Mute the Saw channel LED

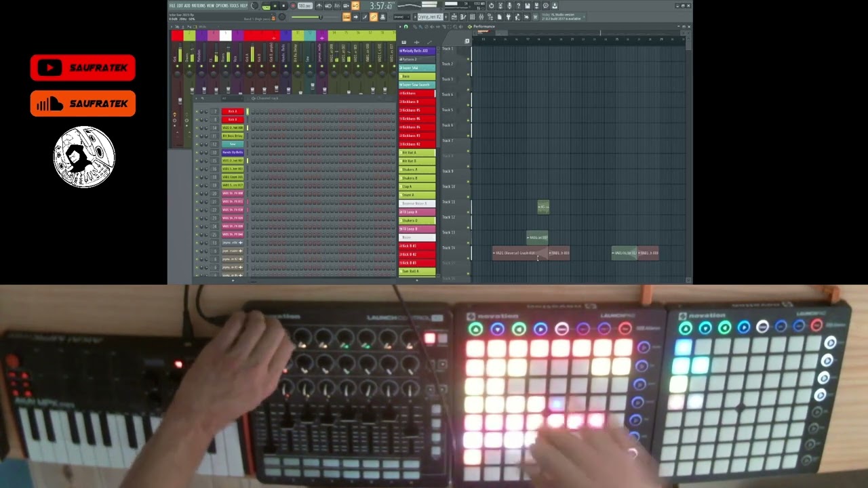(197, 144)
